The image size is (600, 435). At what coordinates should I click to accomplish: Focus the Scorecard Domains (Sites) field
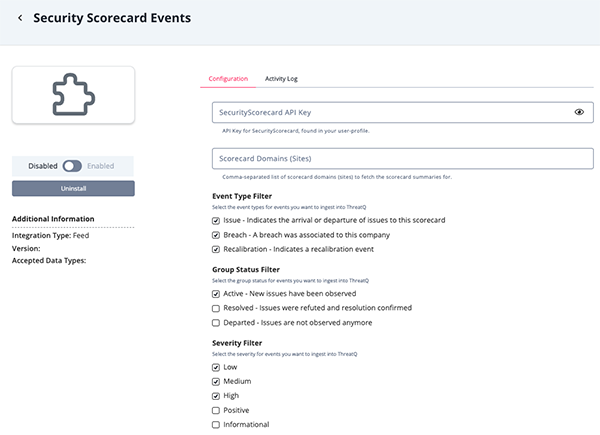click(x=403, y=158)
